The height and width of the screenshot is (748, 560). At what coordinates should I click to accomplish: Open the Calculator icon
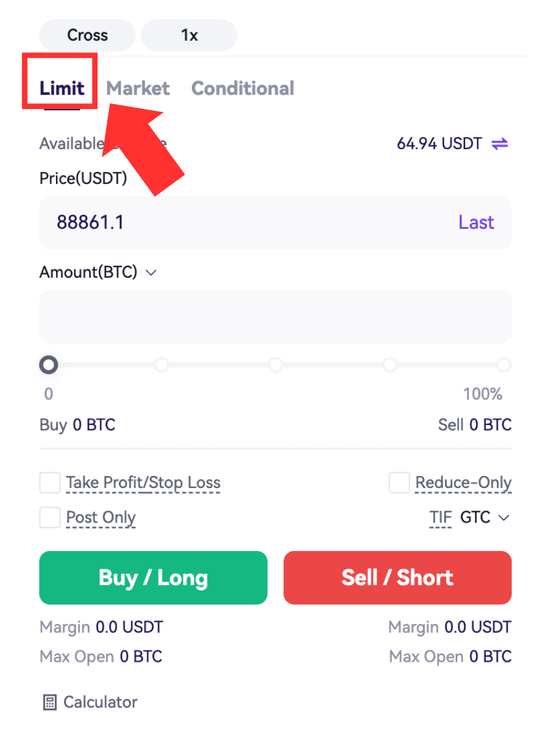coord(50,702)
